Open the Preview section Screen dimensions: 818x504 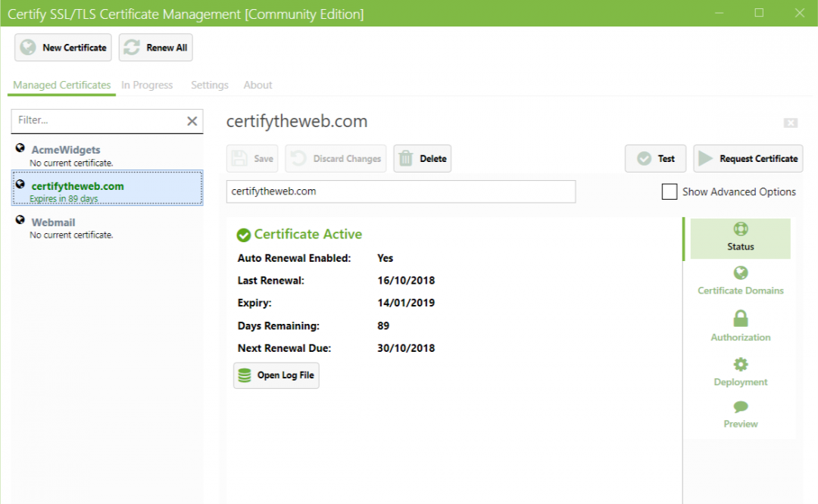click(740, 415)
